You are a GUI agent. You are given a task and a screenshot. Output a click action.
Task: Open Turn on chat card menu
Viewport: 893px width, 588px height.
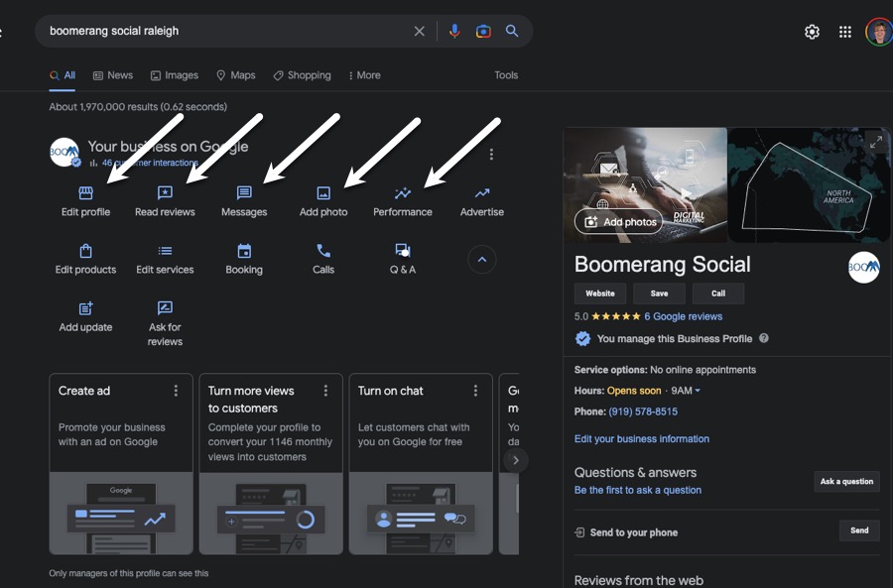tap(475, 391)
